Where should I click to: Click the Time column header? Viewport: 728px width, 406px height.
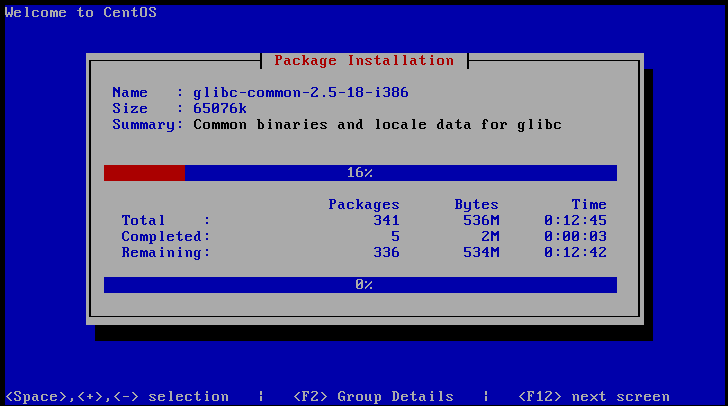click(589, 204)
